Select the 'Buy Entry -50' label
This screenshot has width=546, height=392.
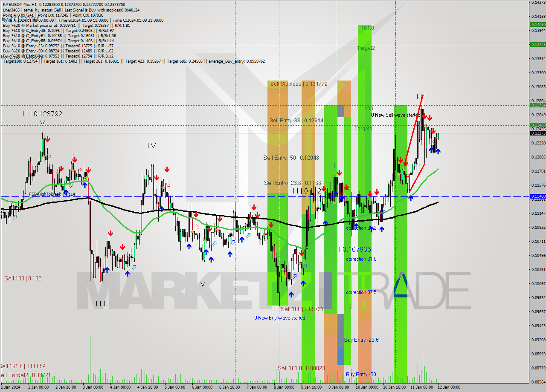[x=361, y=375]
